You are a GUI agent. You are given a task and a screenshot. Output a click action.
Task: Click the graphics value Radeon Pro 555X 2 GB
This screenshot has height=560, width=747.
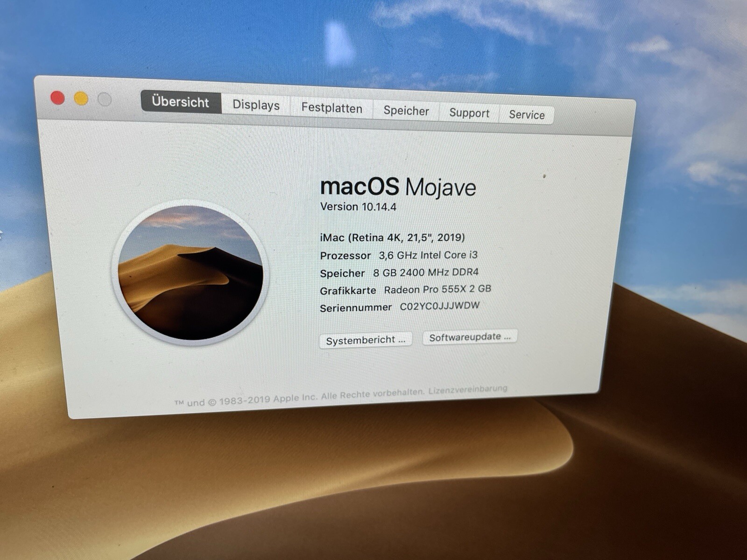(437, 289)
